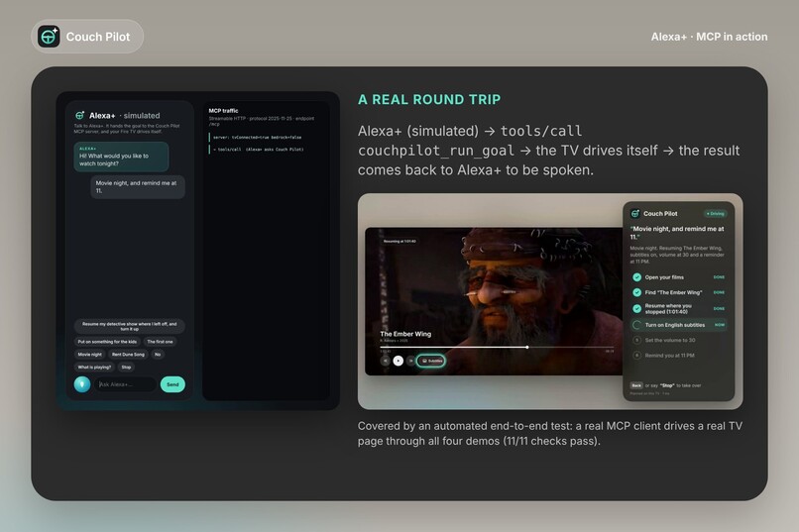Click the Alexa+ · MCP in action label

click(x=710, y=37)
